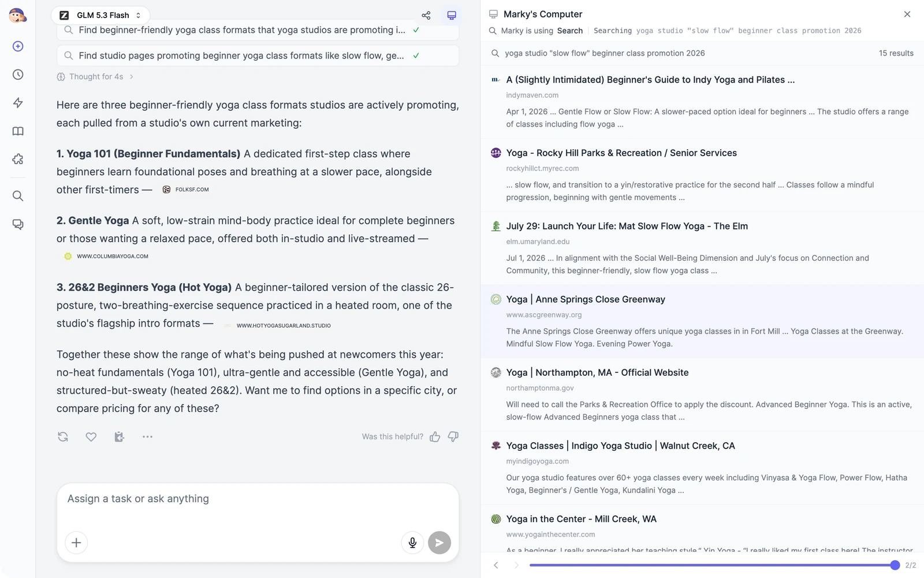Give thumbs down to the response
924x578 pixels.
[453, 437]
